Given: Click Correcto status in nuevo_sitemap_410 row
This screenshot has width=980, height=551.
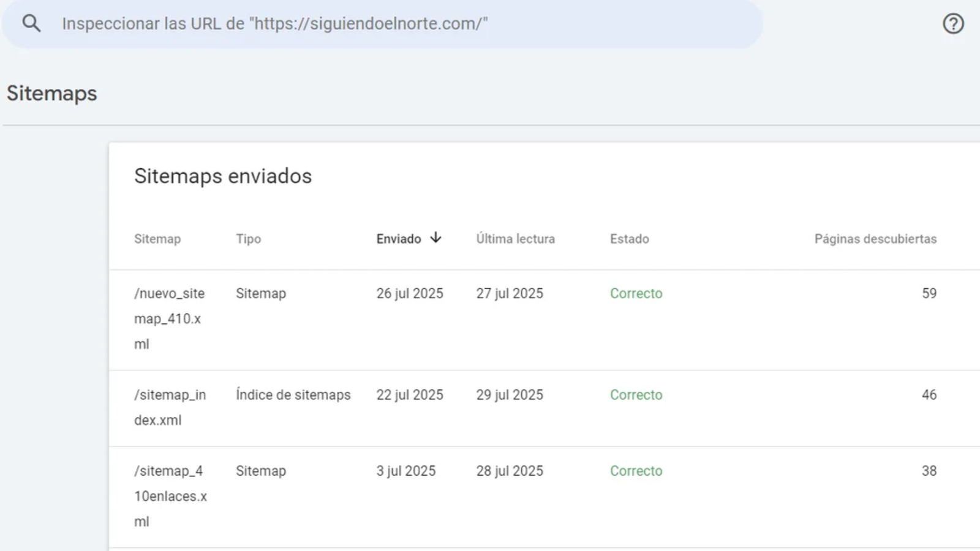Looking at the screenshot, I should 636,294.
